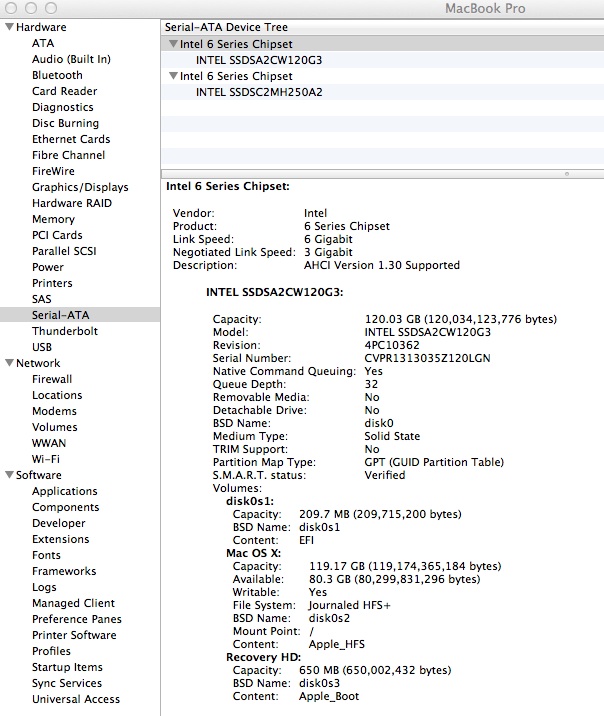The width and height of the screenshot is (604, 716).
Task: Select Hardware RAID entry
Action: pyautogui.click(x=72, y=203)
